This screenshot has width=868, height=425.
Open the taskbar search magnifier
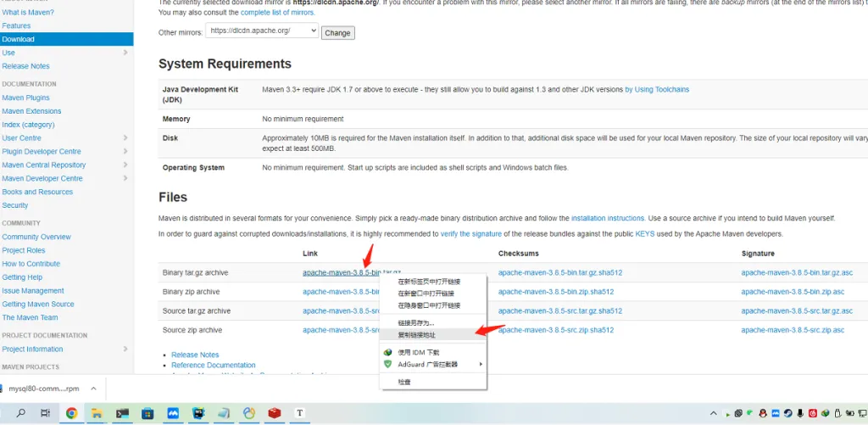point(21,413)
